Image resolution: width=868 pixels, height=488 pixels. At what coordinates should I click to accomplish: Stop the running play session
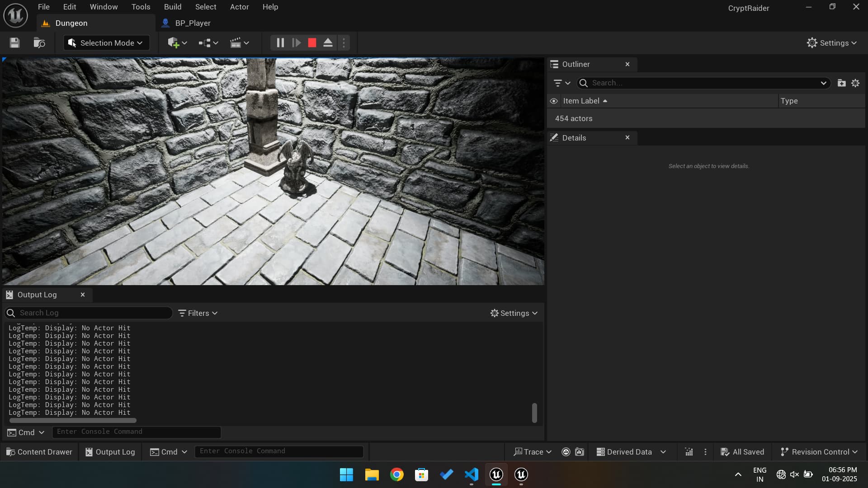312,43
